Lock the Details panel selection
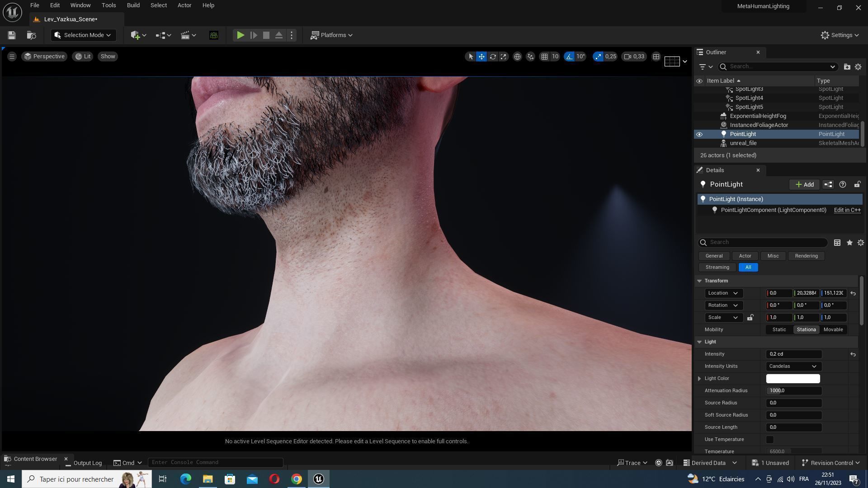The height and width of the screenshot is (488, 868). point(857,184)
